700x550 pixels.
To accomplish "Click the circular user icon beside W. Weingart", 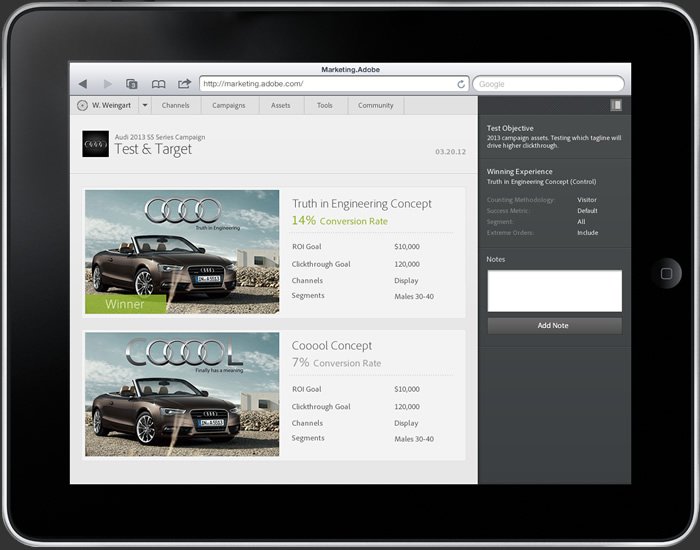I will click(x=82, y=105).
